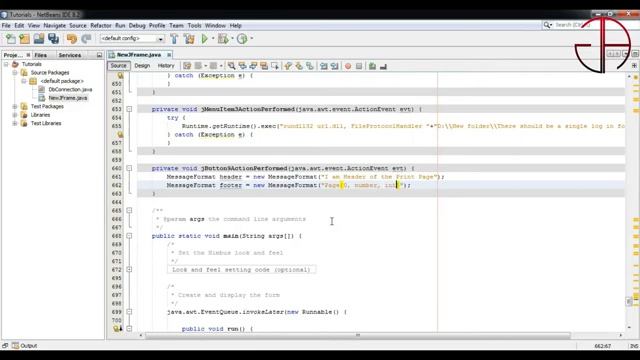
Task: Minimize the Projects panel
Action: [99, 55]
